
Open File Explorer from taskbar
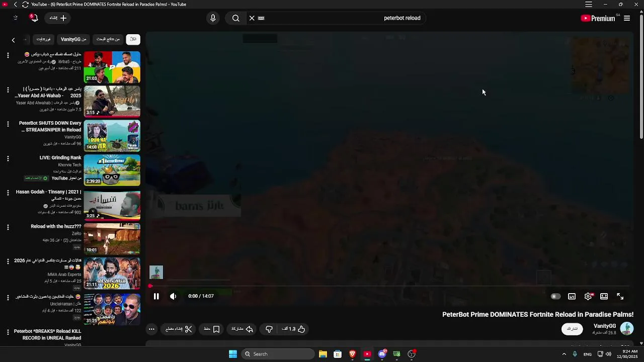click(x=323, y=354)
